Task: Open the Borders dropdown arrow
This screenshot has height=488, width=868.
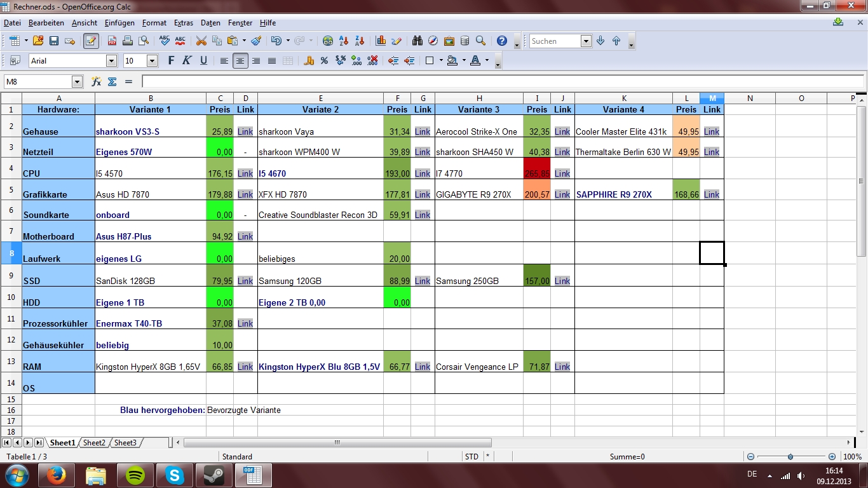Action: point(442,61)
